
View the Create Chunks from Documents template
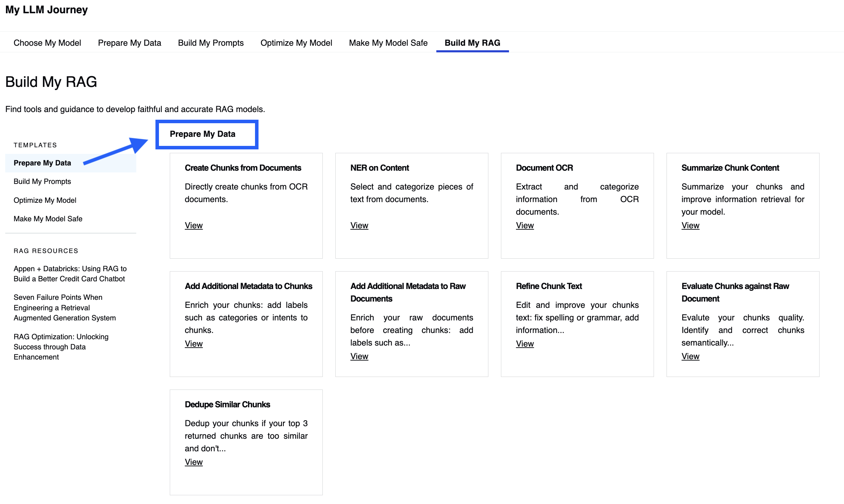[194, 225]
